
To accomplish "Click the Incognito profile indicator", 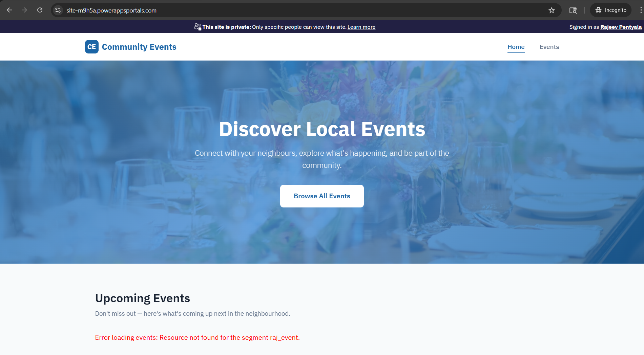I will click(x=611, y=10).
